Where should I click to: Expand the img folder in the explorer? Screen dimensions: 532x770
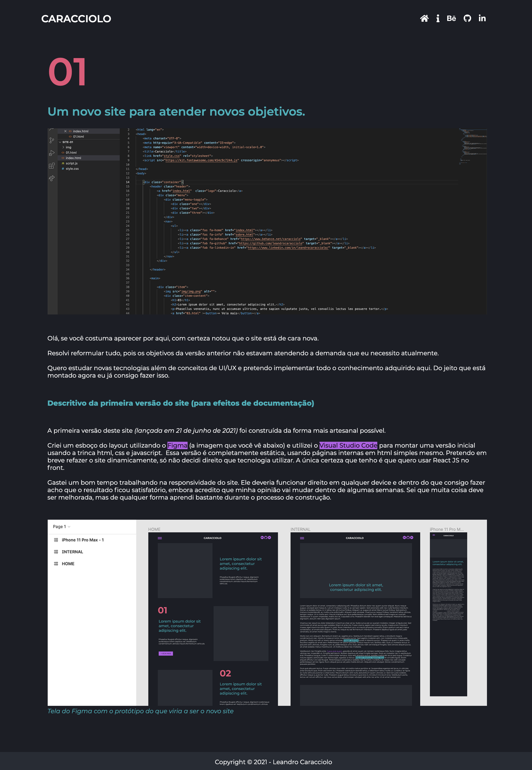pyautogui.click(x=63, y=147)
